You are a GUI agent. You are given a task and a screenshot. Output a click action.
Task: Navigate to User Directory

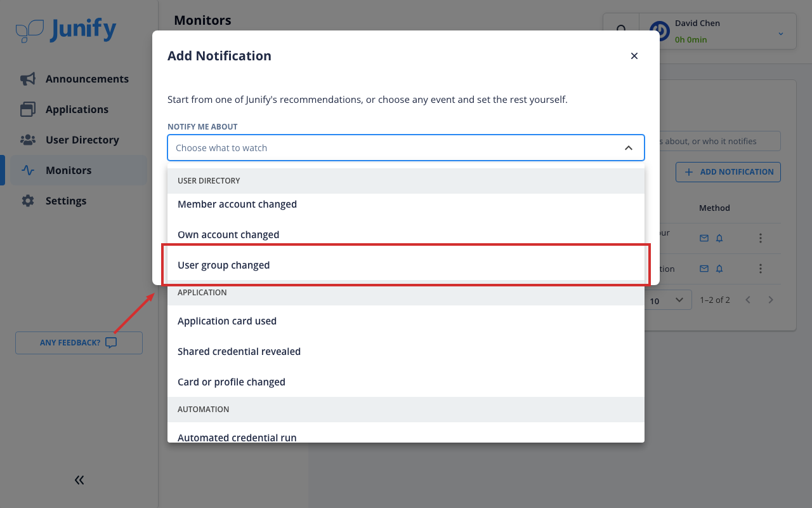[x=79, y=140]
